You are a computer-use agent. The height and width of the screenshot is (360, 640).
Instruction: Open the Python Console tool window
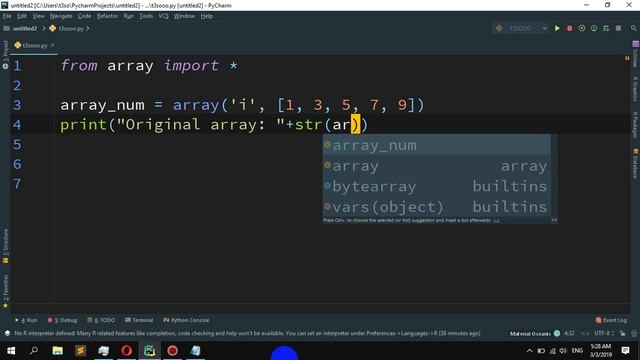point(186,320)
